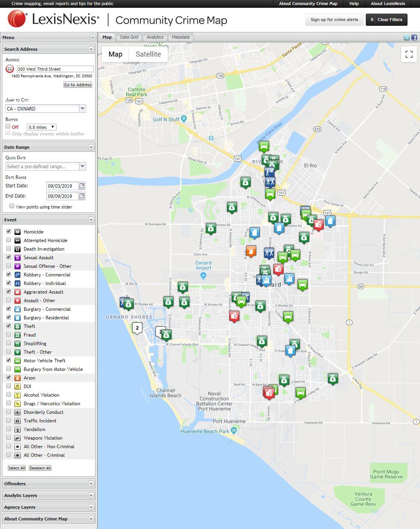Click the Fraud legend icon

pos(17,335)
